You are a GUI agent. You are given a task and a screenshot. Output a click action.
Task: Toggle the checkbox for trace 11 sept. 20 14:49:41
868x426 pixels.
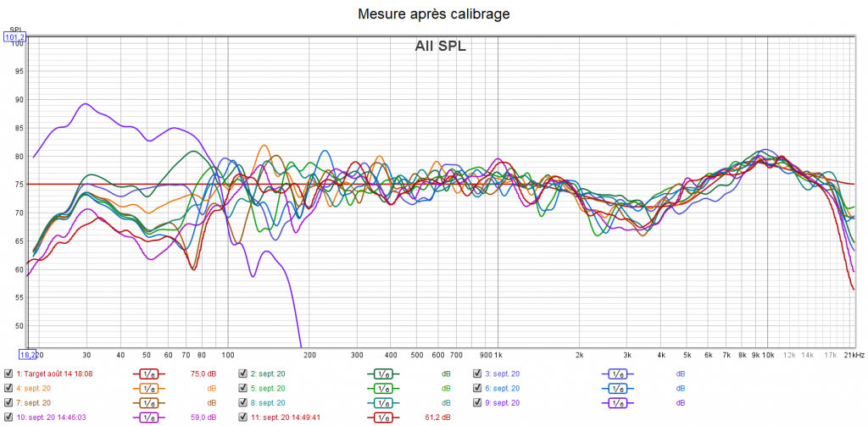click(243, 418)
